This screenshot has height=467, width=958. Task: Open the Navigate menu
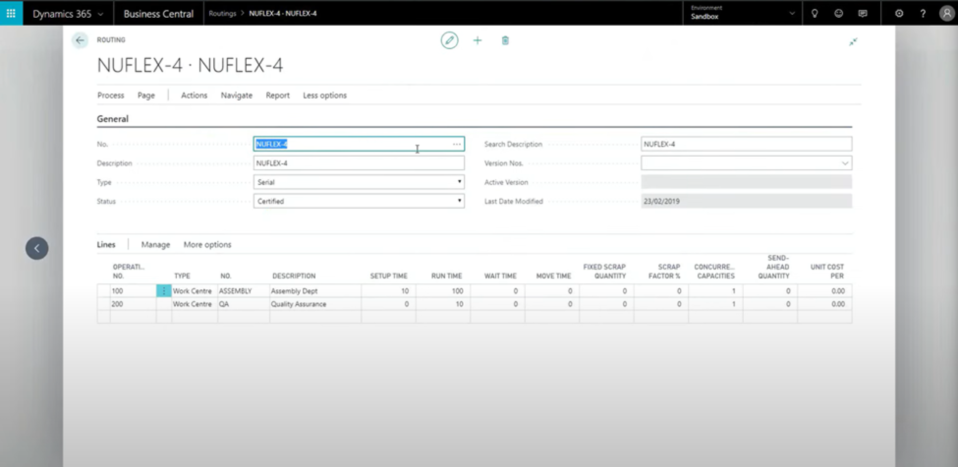click(x=236, y=95)
